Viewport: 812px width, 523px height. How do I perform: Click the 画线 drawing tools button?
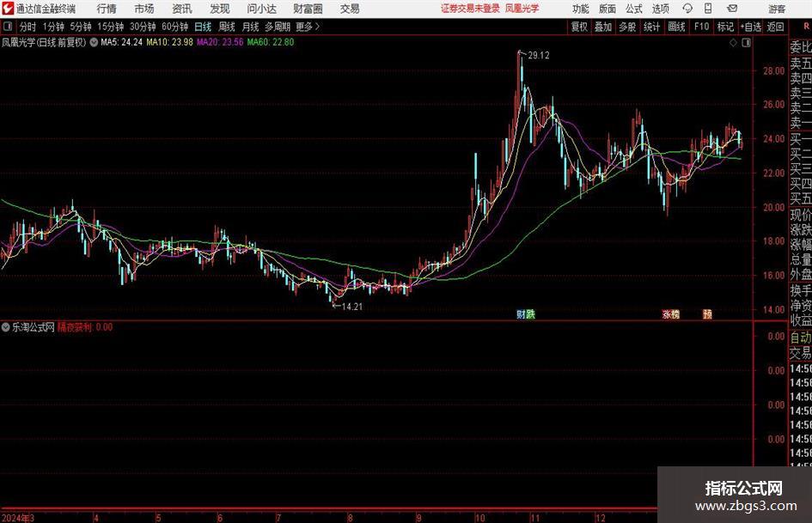[676, 27]
